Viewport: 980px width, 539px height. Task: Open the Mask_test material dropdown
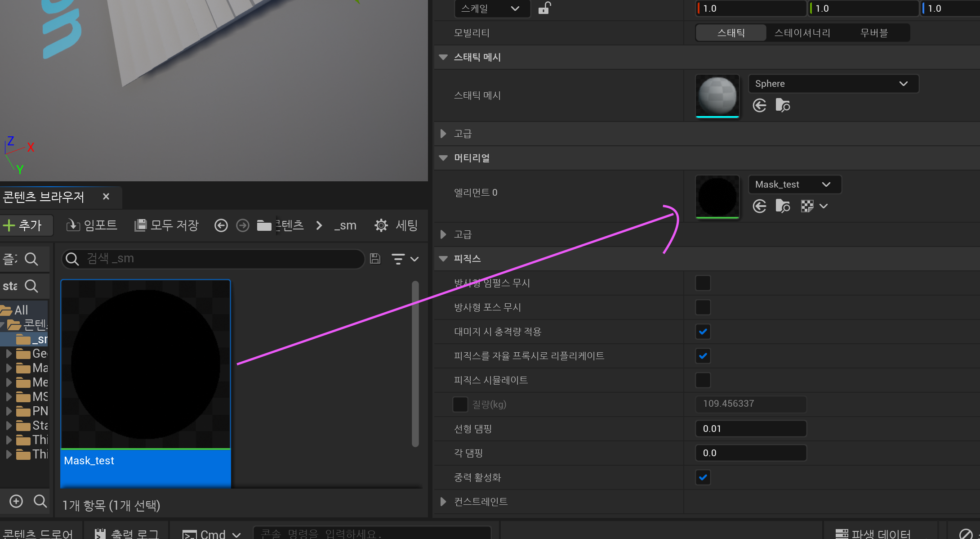pos(794,184)
